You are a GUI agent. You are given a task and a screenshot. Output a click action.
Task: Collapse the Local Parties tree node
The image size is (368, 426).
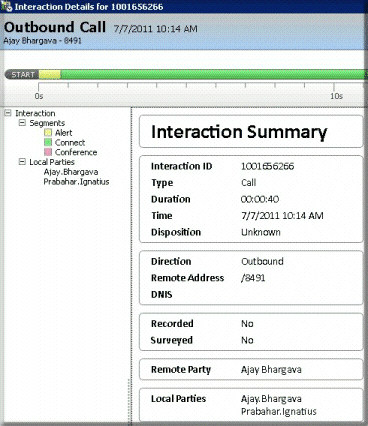[22, 162]
